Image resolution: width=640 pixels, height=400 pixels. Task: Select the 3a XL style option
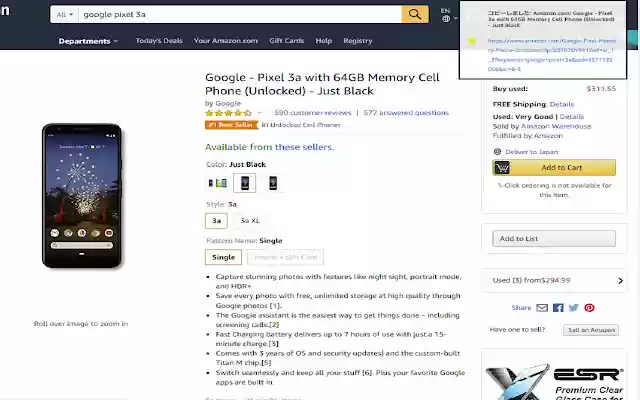click(x=248, y=220)
